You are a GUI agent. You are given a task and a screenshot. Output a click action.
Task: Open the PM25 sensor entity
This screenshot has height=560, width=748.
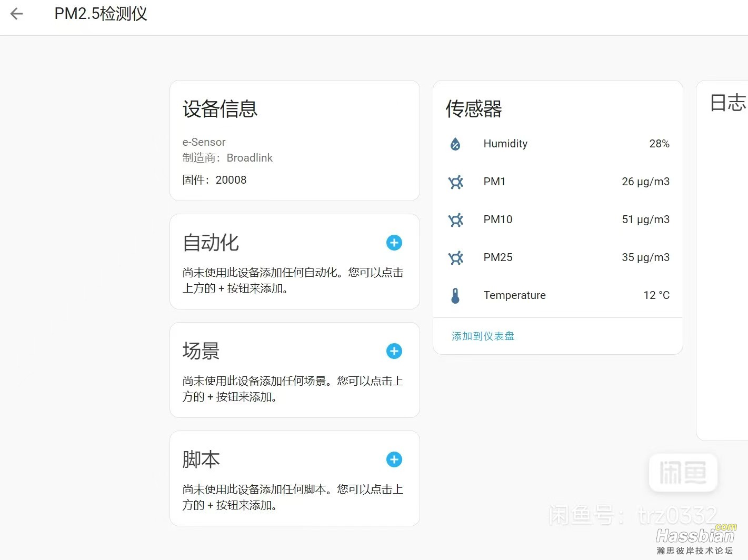point(558,257)
